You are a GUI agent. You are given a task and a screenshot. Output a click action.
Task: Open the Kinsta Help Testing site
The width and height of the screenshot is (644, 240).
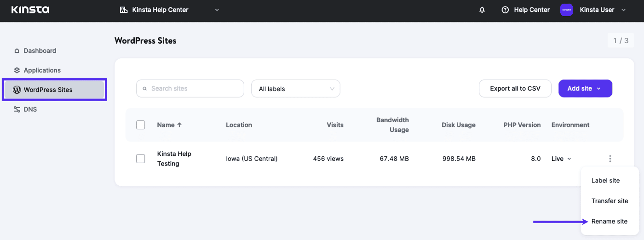pos(174,159)
